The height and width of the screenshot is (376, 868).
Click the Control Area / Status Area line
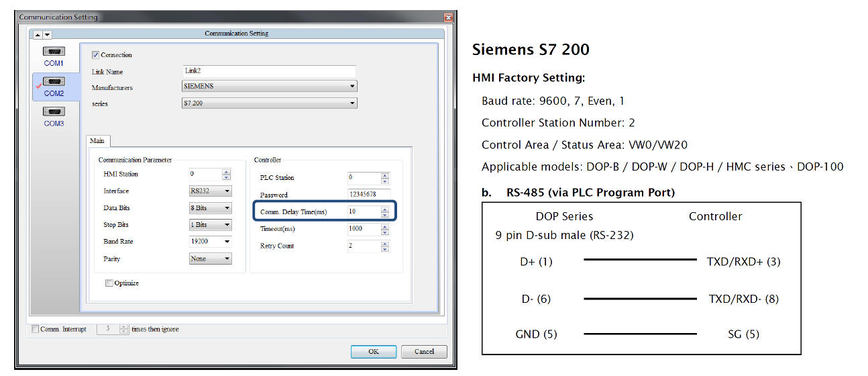[x=584, y=144]
